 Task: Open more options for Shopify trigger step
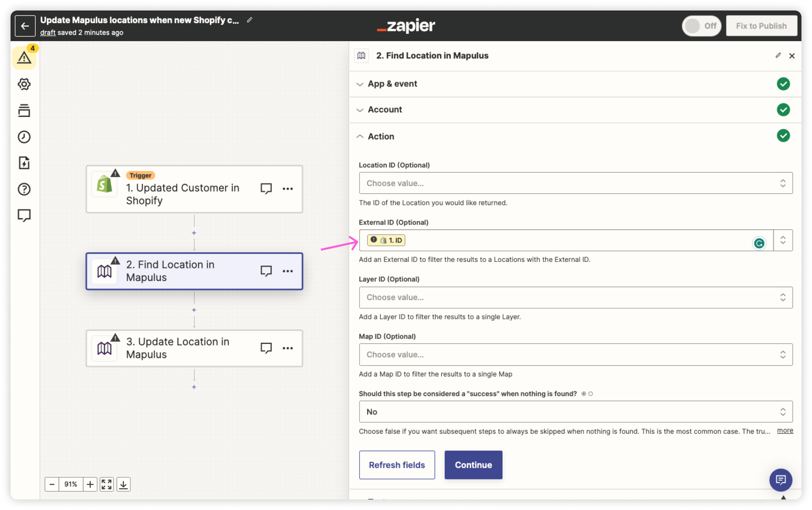tap(288, 188)
